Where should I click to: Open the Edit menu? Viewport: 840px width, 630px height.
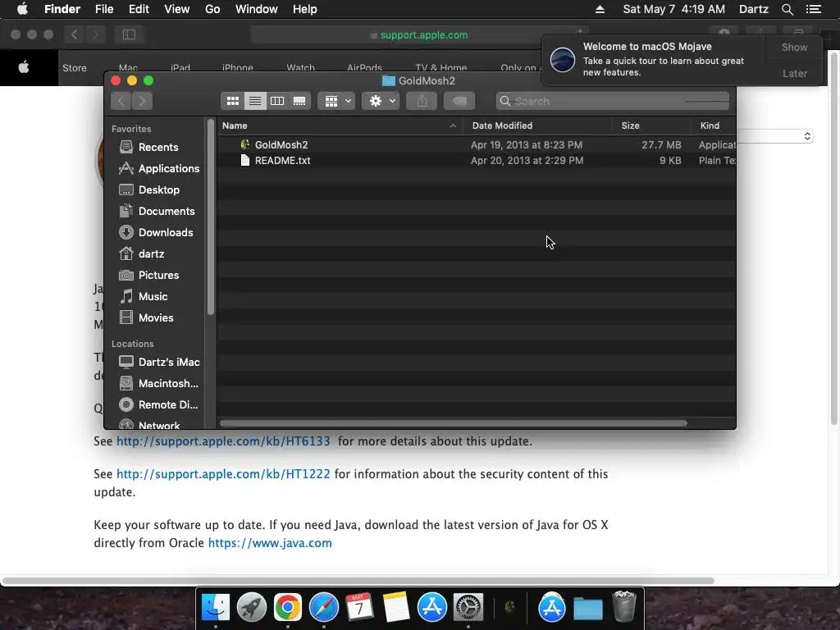(139, 9)
